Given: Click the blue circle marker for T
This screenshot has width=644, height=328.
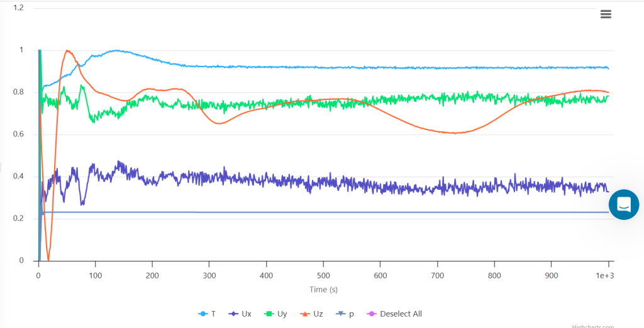Looking at the screenshot, I should click(203, 314).
